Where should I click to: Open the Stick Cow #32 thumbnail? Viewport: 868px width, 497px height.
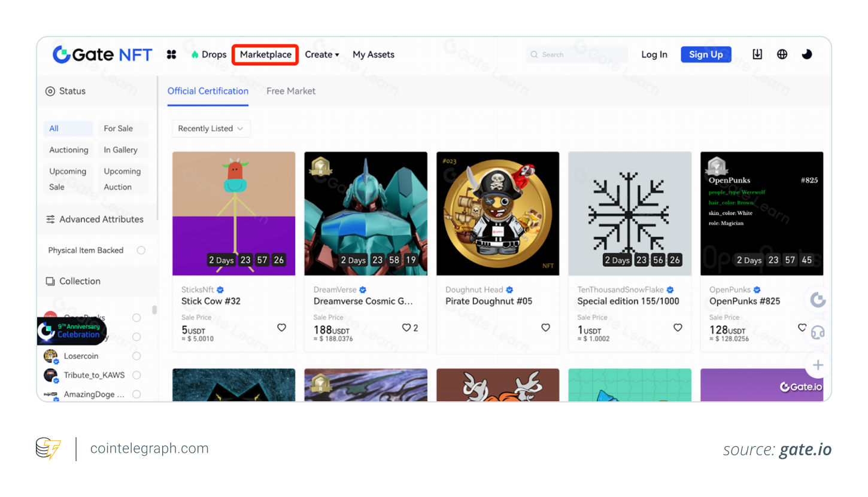pyautogui.click(x=233, y=214)
